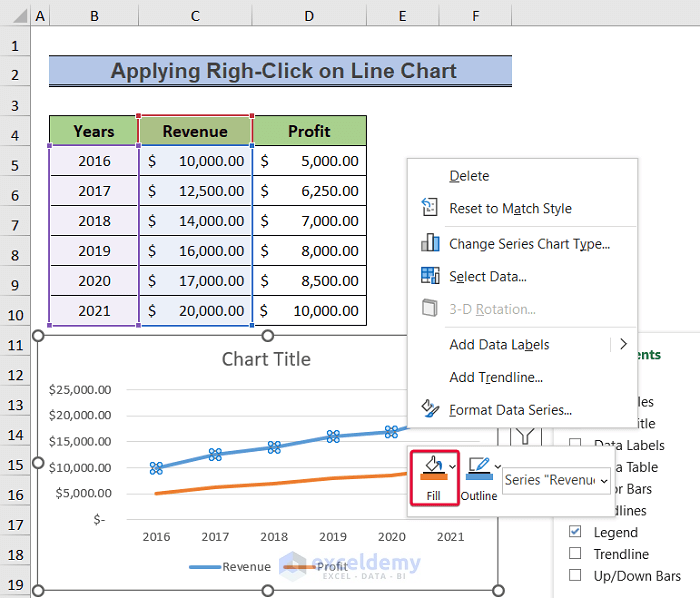
Task: Toggle the Legend checkbox
Action: pos(575,532)
